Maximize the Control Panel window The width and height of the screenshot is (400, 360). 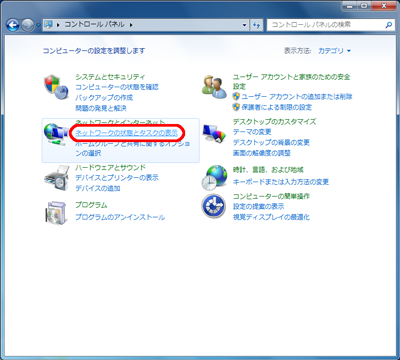(x=365, y=6)
